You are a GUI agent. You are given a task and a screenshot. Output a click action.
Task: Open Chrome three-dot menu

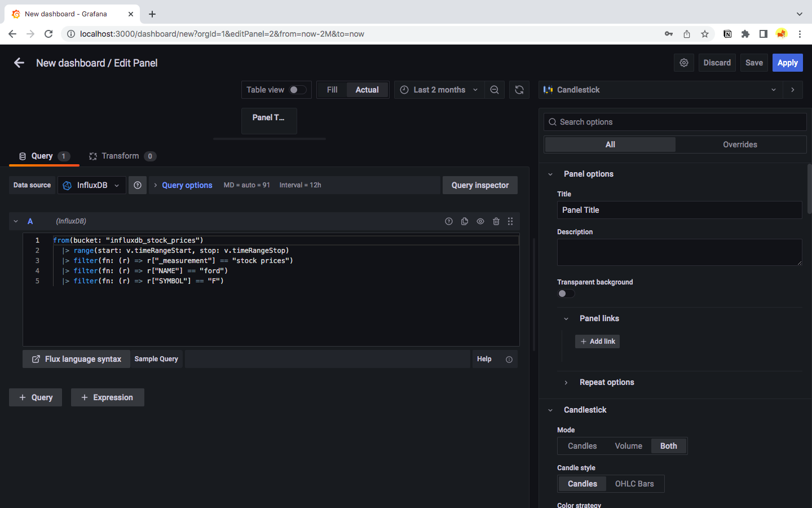click(800, 34)
